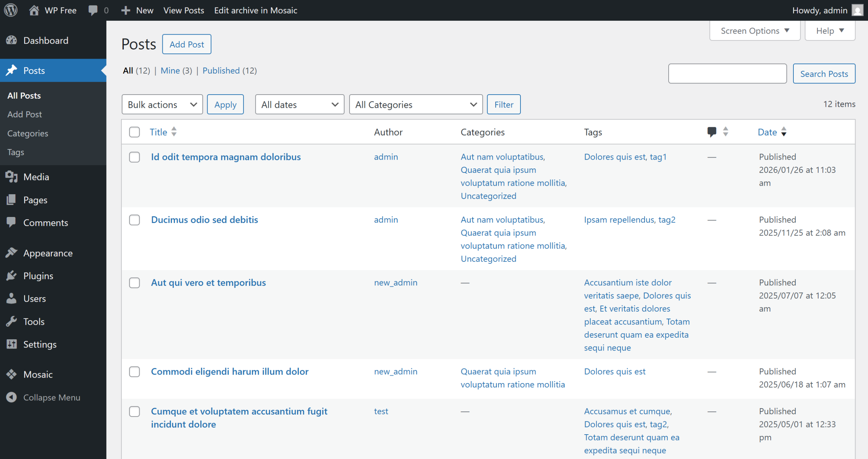The image size is (868, 459).
Task: Sort by the comments bubble column icon
Action: pyautogui.click(x=712, y=132)
